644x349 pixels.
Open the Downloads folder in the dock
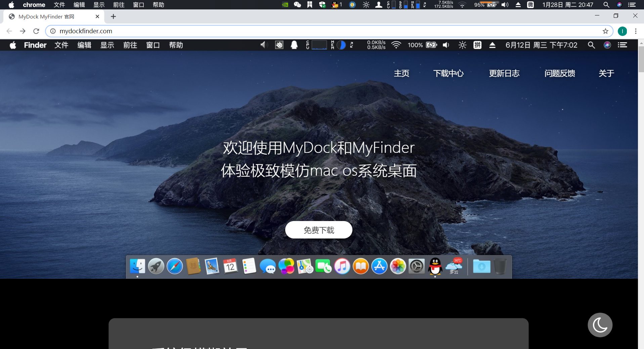coord(481,266)
